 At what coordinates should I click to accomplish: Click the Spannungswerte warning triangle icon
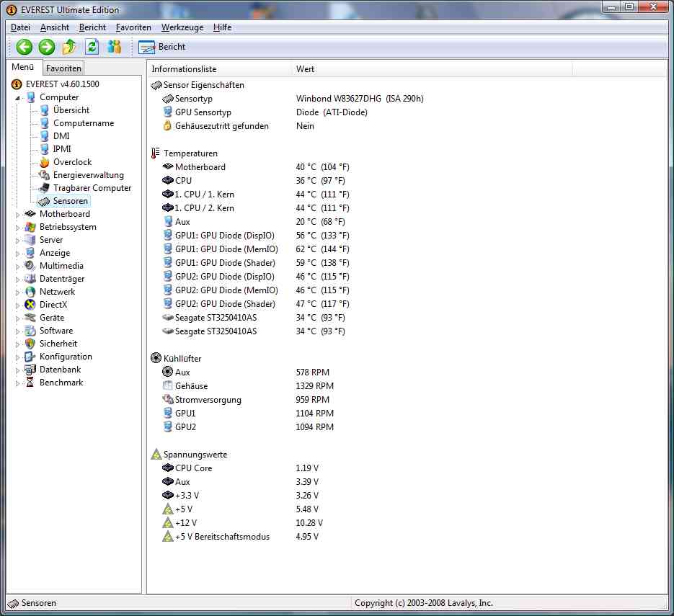coord(156,454)
